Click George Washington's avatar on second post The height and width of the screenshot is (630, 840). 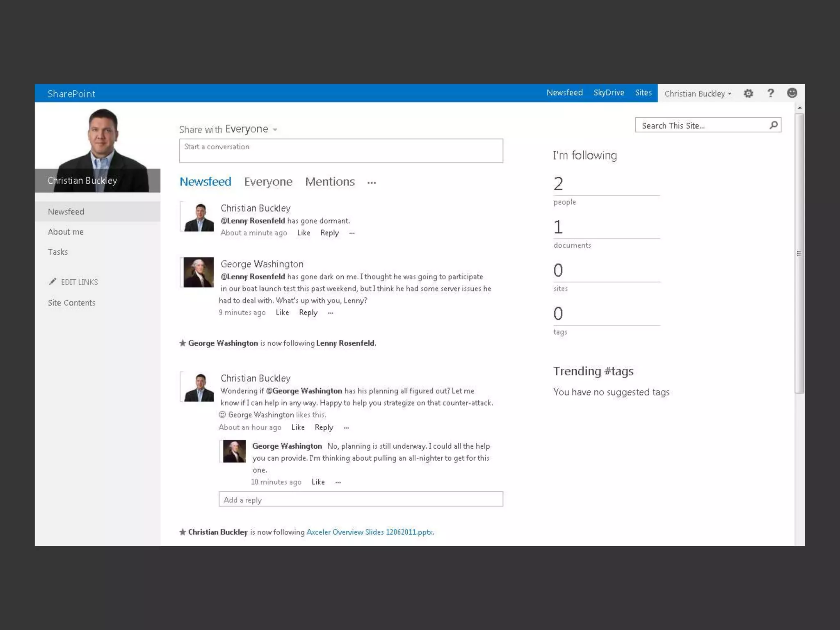pyautogui.click(x=199, y=272)
